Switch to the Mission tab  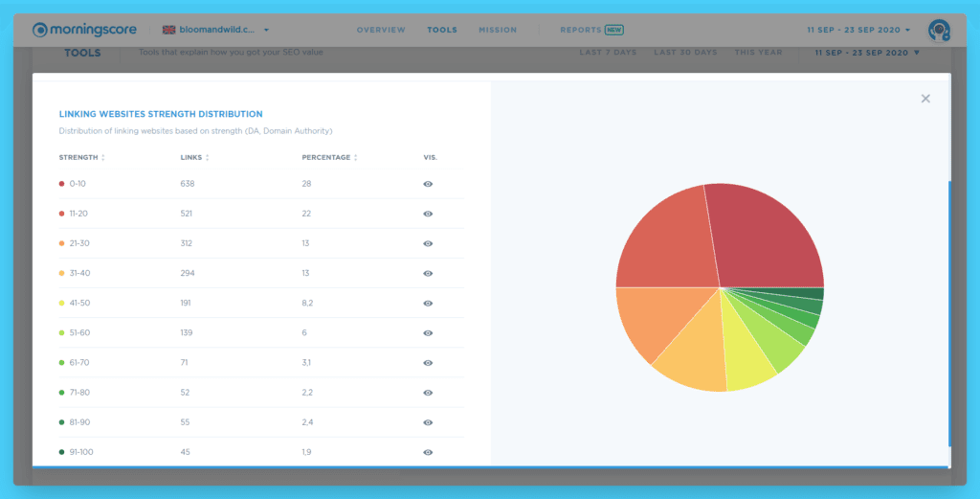[x=498, y=30]
